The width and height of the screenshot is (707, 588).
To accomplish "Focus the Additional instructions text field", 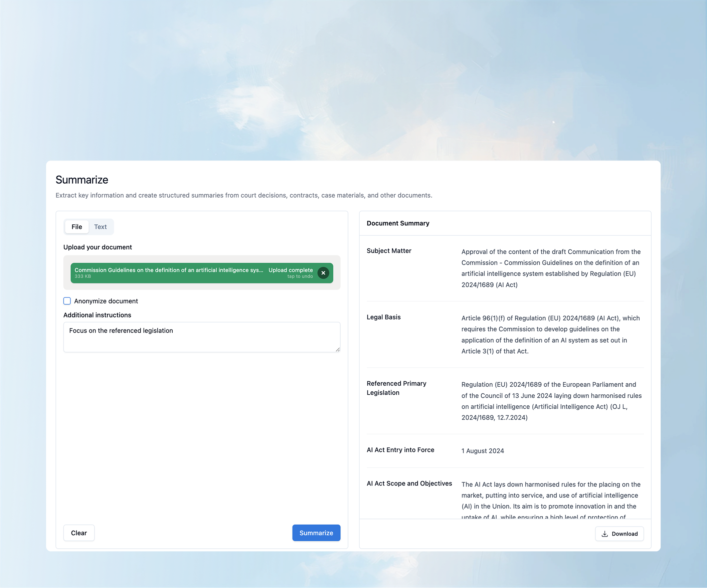I will [x=201, y=337].
